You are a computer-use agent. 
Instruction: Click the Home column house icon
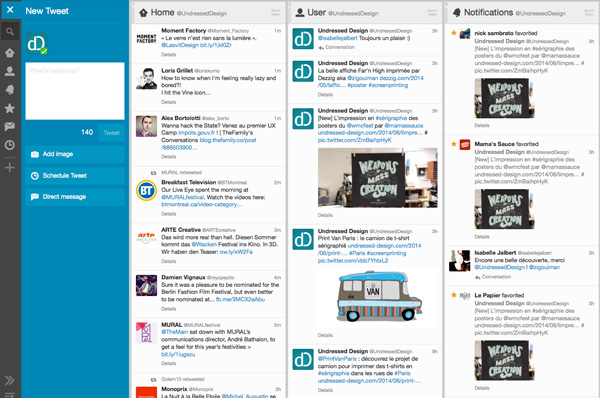pos(143,13)
